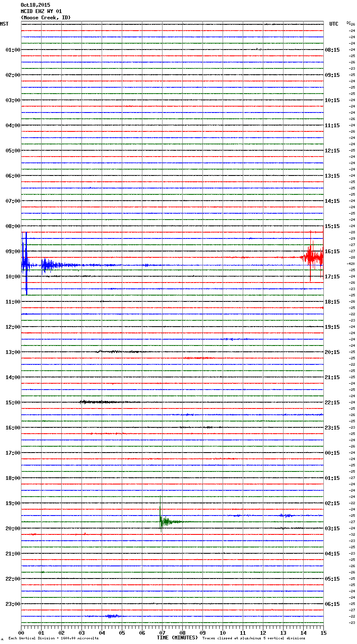Screen dimensions: 357x644
Task: Click minute 13 on the time axis
Action: pyautogui.click(x=283, y=633)
